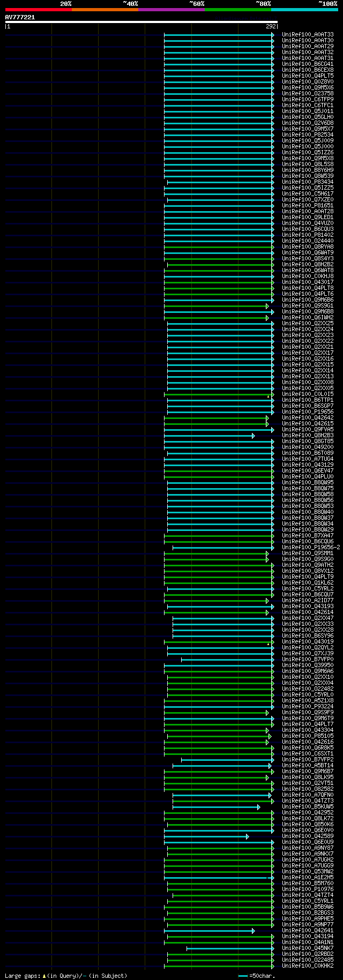Click the green identity legend segment

237,10
